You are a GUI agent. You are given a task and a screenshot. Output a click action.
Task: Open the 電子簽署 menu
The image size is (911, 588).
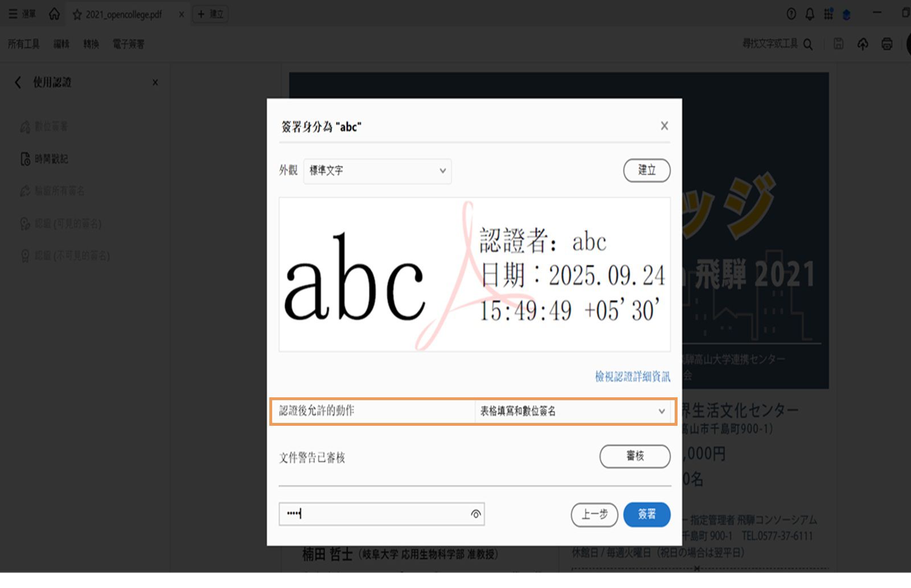[128, 44]
